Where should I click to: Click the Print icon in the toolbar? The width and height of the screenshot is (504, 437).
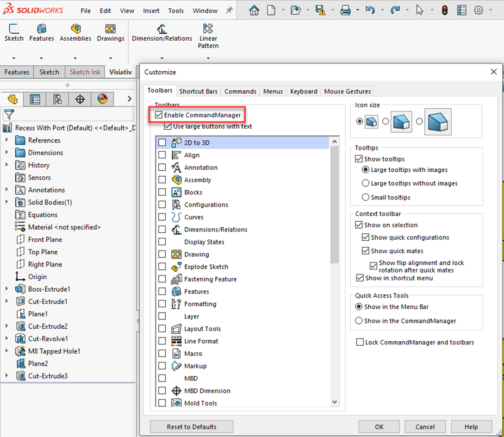345,10
